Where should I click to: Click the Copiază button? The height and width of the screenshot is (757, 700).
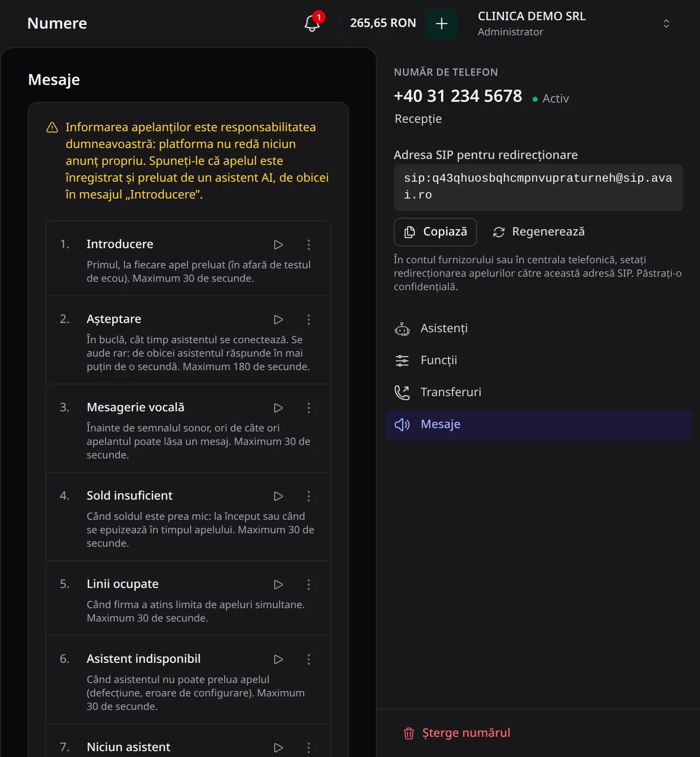coord(435,232)
